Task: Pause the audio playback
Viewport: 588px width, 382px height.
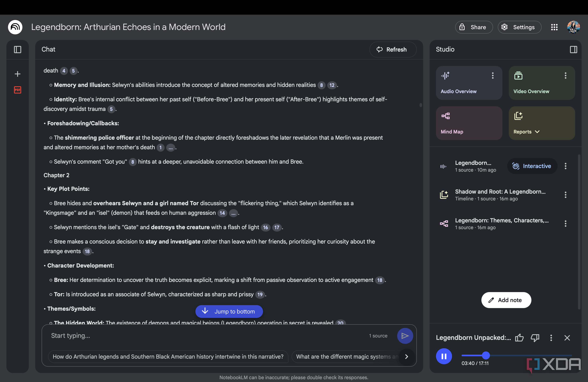Action: pos(444,356)
